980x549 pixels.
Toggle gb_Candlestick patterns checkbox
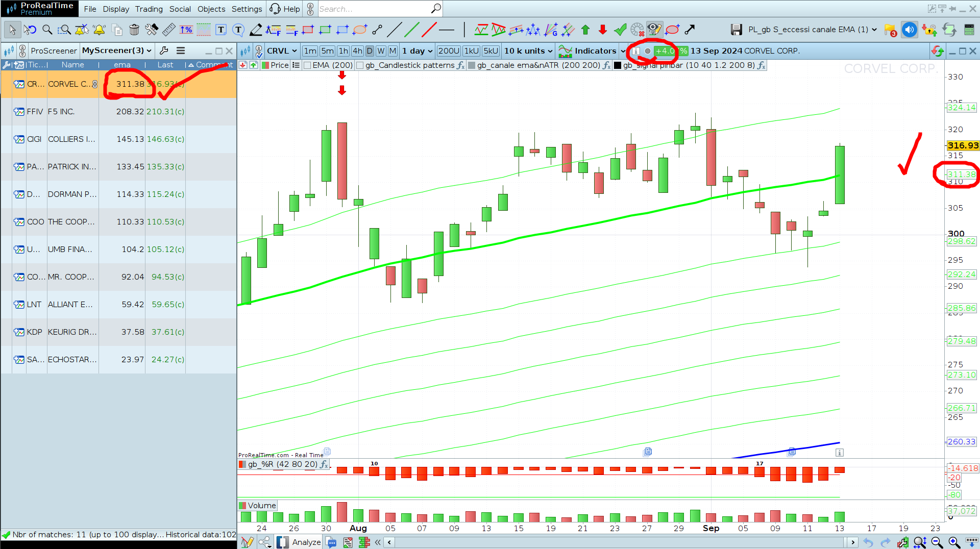click(x=360, y=65)
